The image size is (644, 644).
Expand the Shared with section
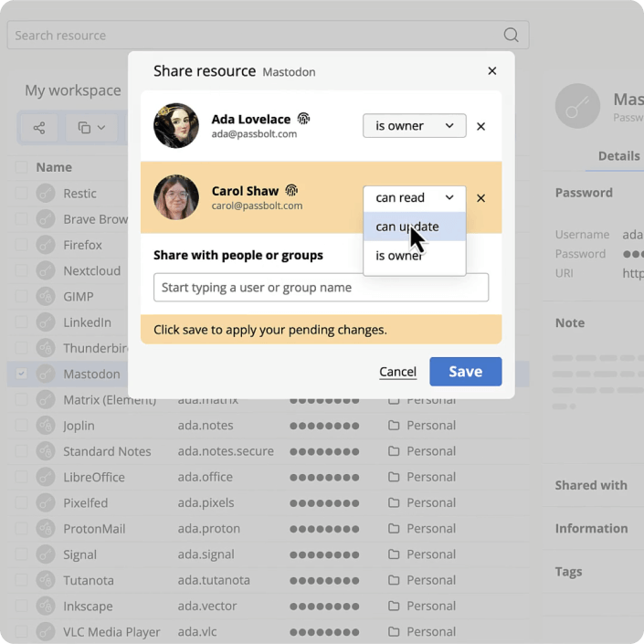pos(591,485)
